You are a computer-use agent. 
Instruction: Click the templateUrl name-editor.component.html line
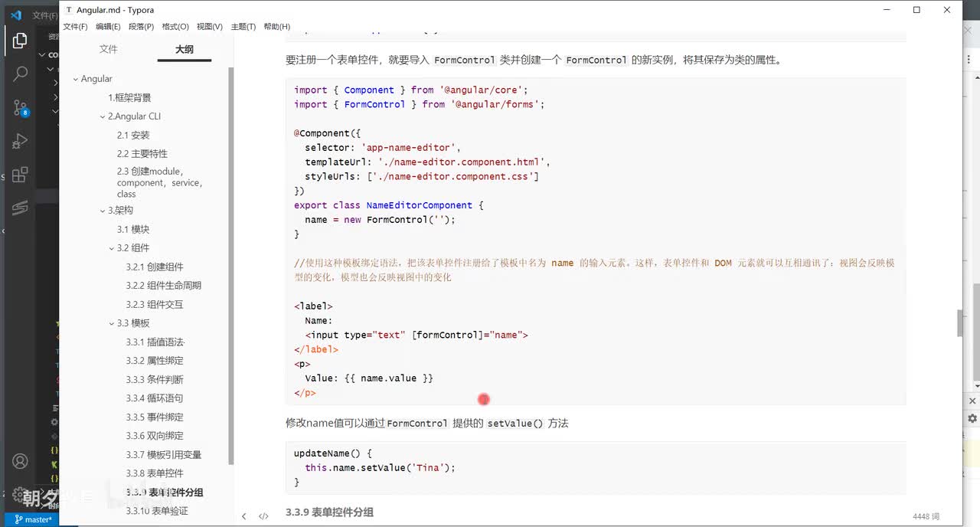point(427,162)
